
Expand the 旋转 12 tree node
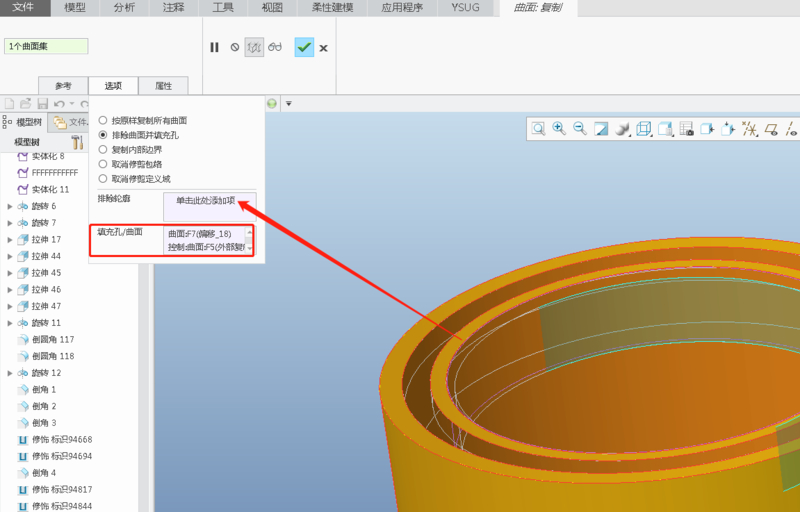tap(10, 373)
